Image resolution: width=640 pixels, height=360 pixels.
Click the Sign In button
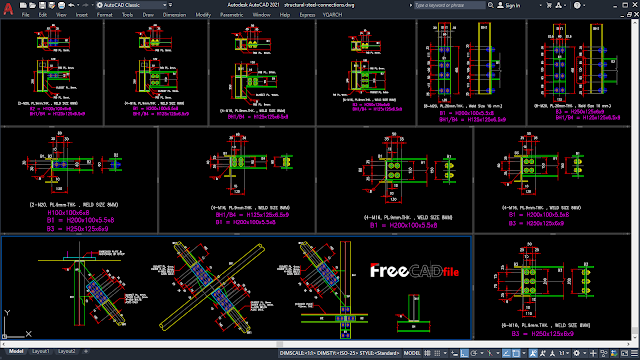coord(513,5)
